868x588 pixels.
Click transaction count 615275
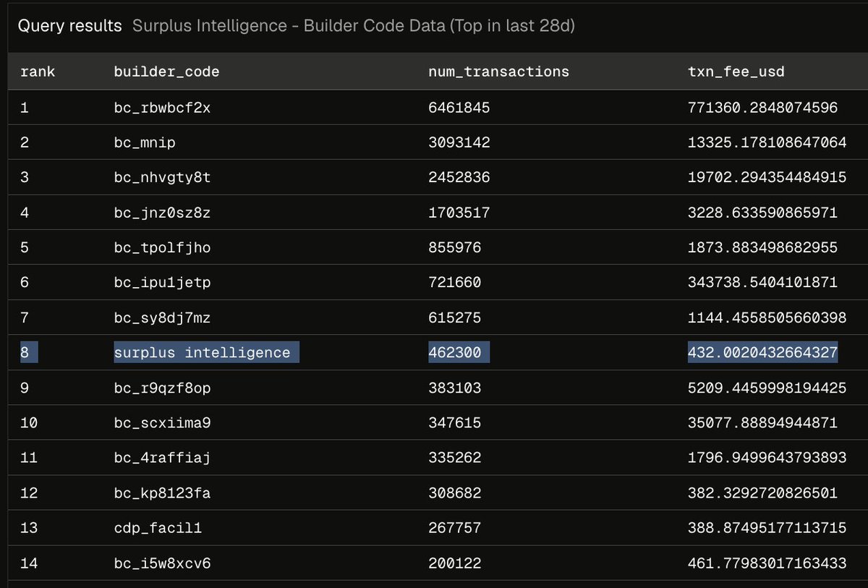tap(455, 318)
